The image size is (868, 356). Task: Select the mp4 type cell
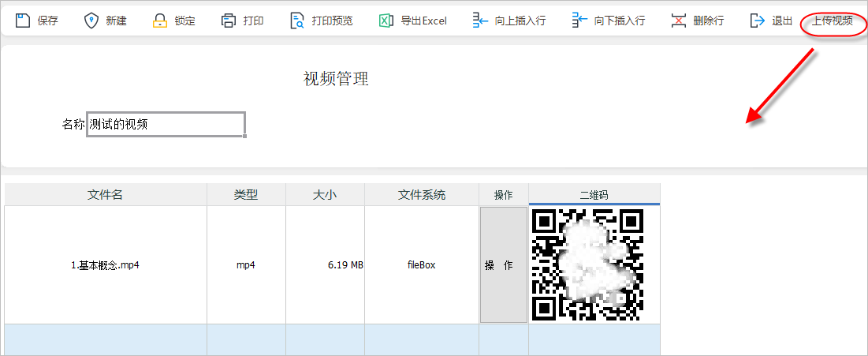pos(246,265)
